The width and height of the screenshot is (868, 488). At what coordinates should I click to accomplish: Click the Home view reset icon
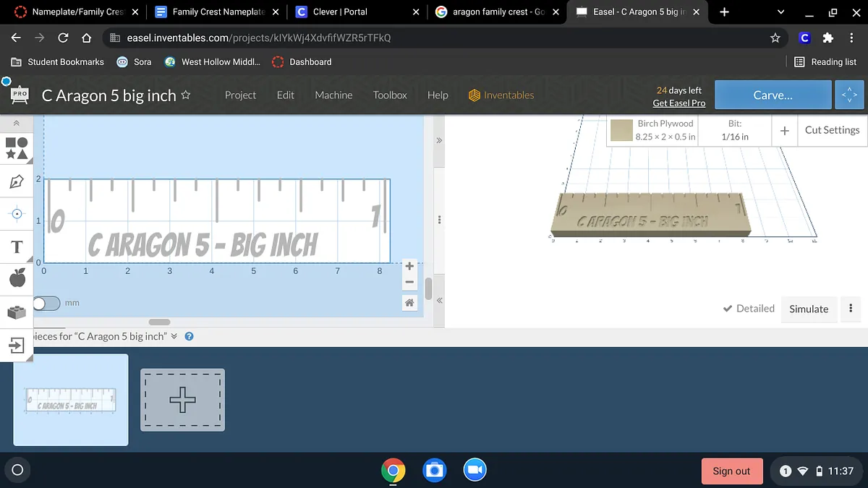click(409, 303)
